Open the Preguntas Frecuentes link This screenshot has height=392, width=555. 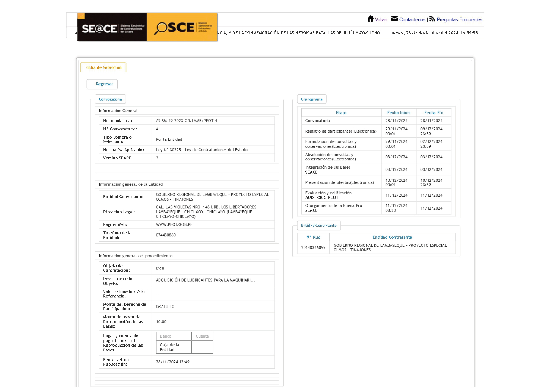[459, 20]
